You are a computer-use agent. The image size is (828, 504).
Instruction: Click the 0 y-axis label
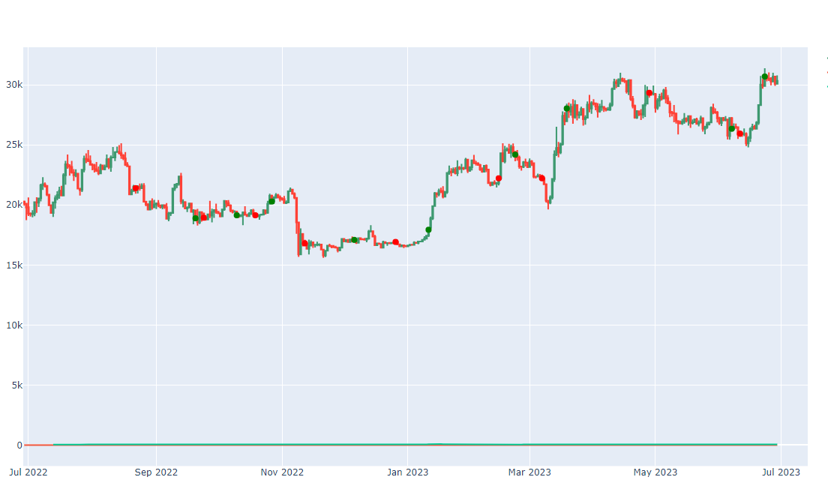19,445
